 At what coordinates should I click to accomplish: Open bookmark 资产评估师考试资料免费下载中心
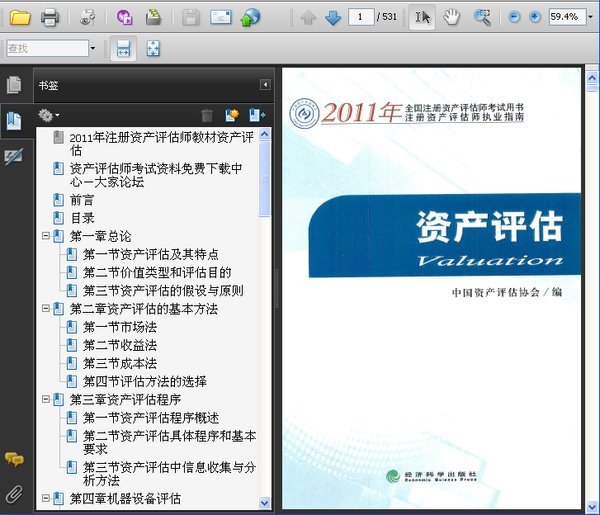(156, 175)
